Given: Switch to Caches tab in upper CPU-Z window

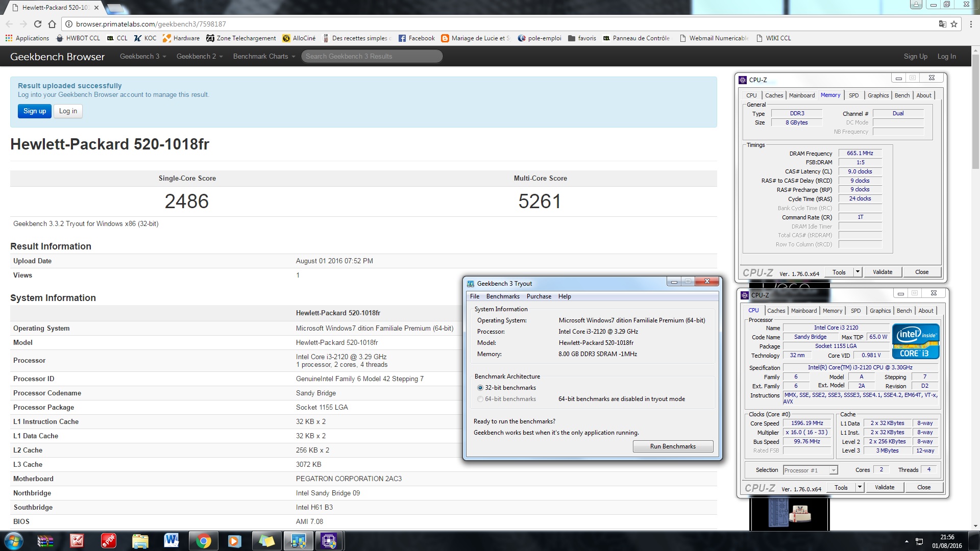Looking at the screenshot, I should pos(774,95).
